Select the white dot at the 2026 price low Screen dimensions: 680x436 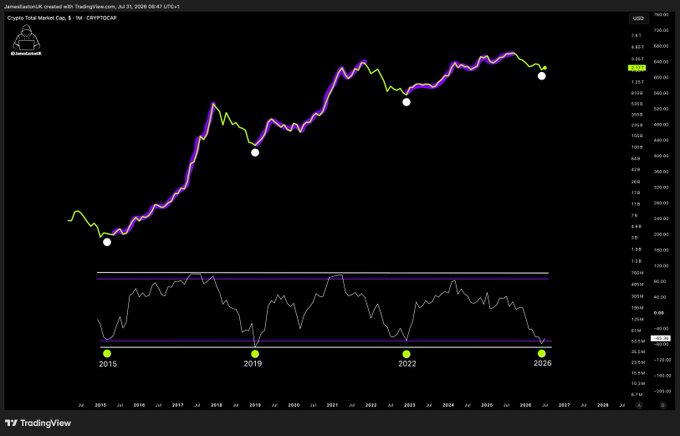[542, 76]
